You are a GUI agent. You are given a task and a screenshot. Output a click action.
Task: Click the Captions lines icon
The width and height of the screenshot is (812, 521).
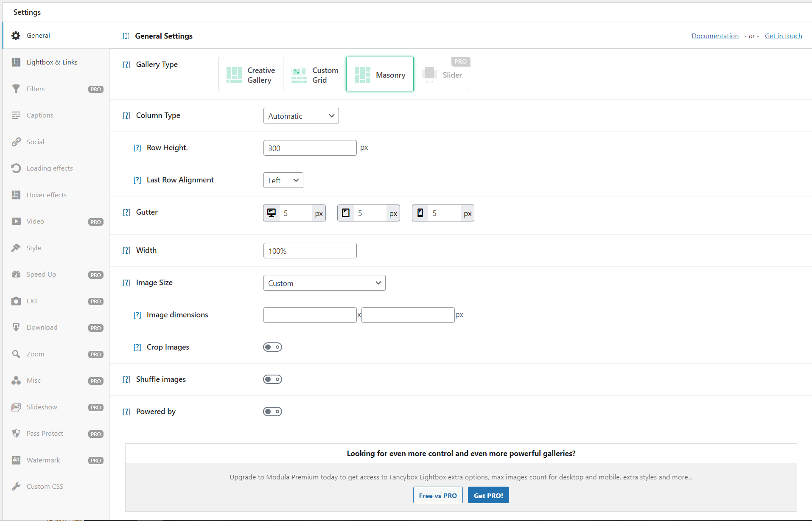pos(16,115)
